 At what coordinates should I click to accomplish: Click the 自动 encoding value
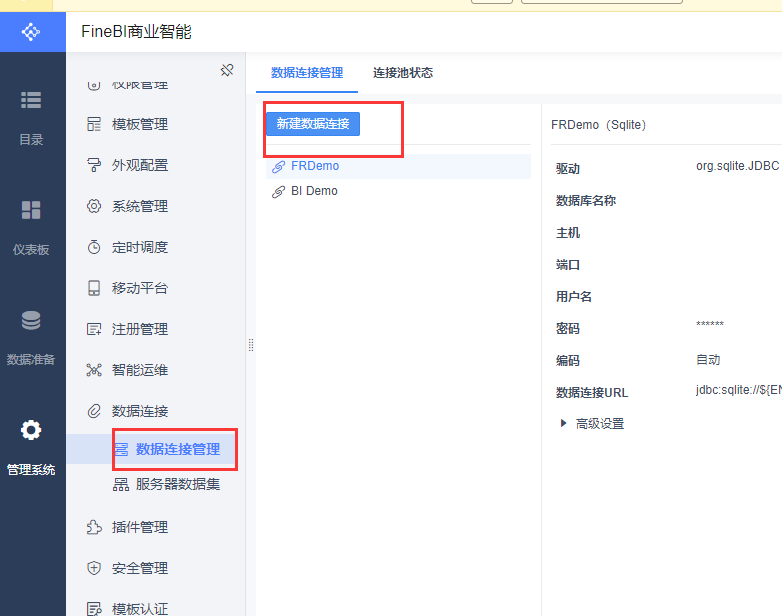708,360
